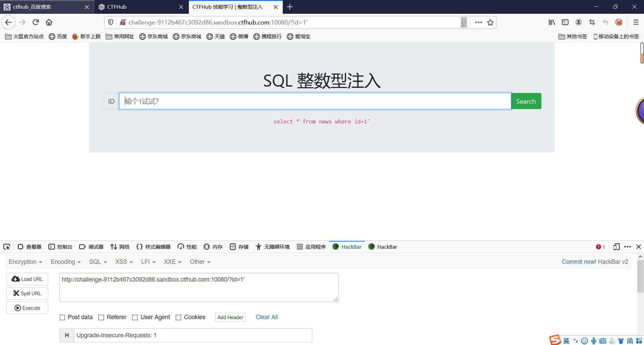Focus the HackBar URL text area
The image size is (644, 345).
click(x=199, y=287)
